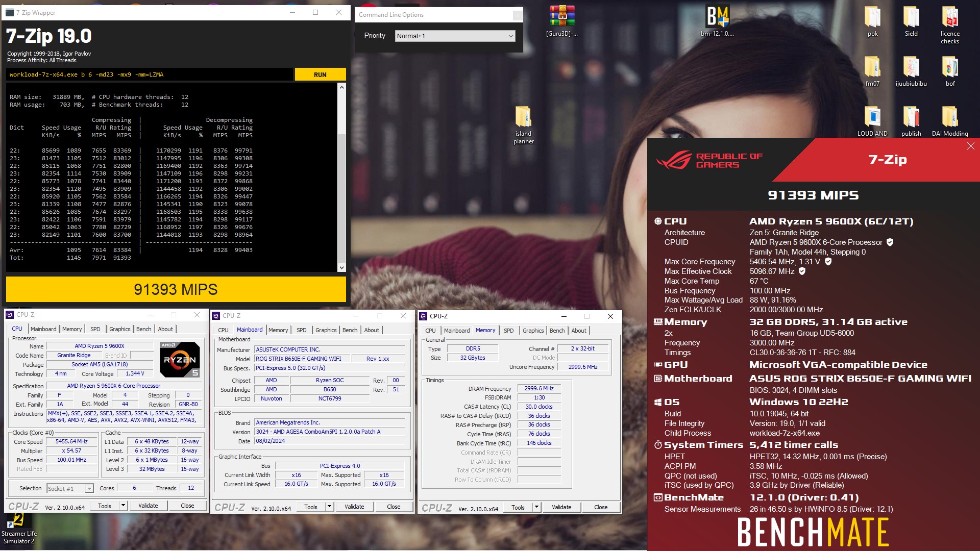
Task: Click the BenchMate logo at panel bottom
Action: 813,532
